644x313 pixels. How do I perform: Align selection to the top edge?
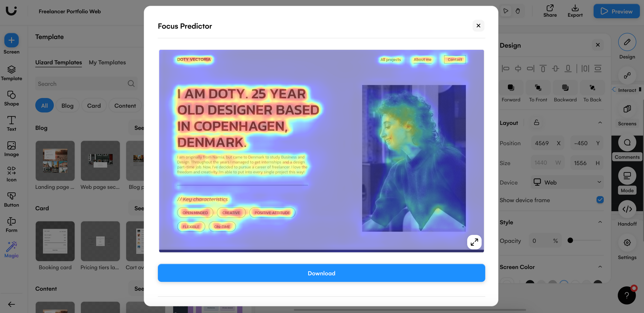point(543,68)
